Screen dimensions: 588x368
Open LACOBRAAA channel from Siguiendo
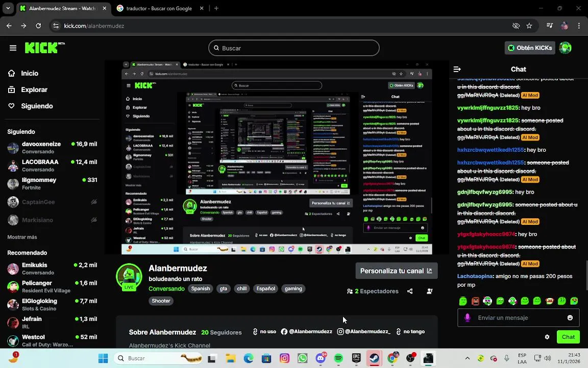(x=52, y=166)
